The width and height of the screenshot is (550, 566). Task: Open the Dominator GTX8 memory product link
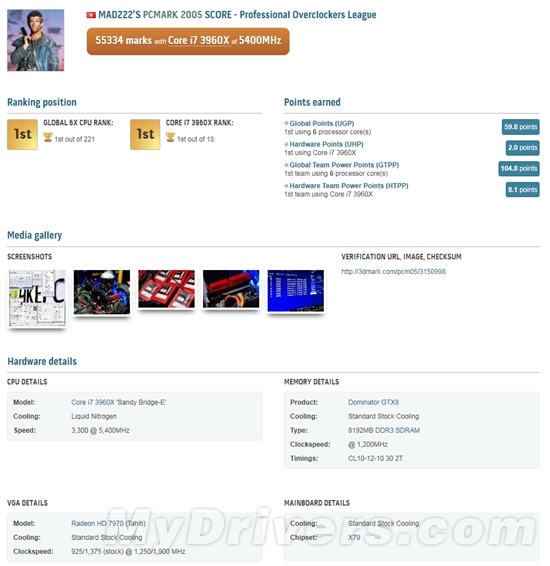[374, 402]
